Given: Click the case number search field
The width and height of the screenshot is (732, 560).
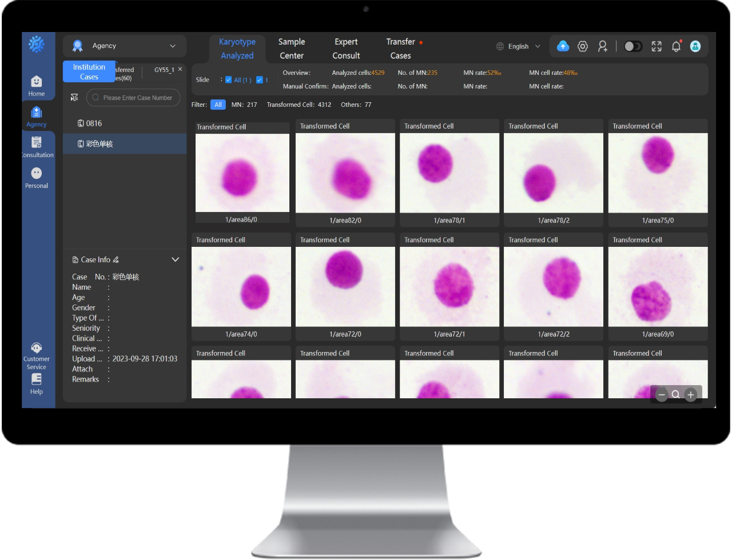Looking at the screenshot, I should pyautogui.click(x=137, y=98).
